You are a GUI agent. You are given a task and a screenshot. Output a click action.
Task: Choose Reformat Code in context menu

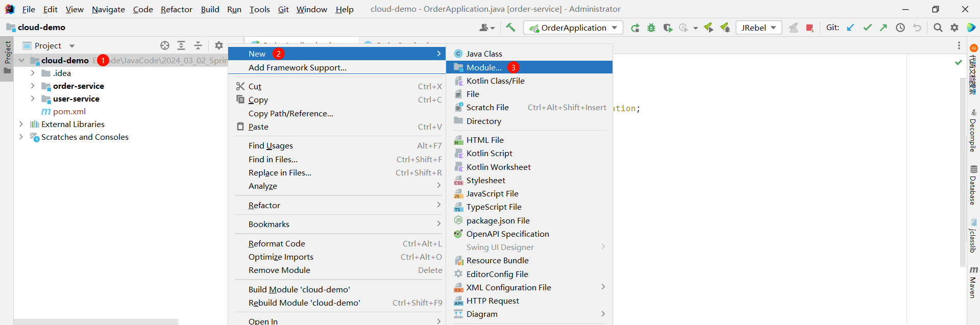(337, 243)
